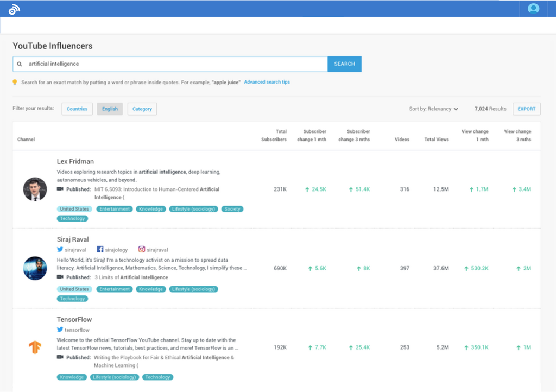Viewport: 556px width, 392px height.
Task: Open the Countries filter dropdown
Action: [77, 109]
